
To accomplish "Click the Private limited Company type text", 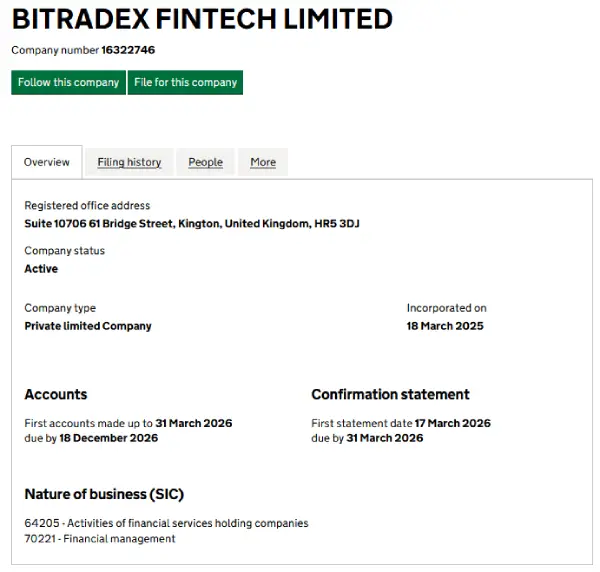I will [88, 326].
